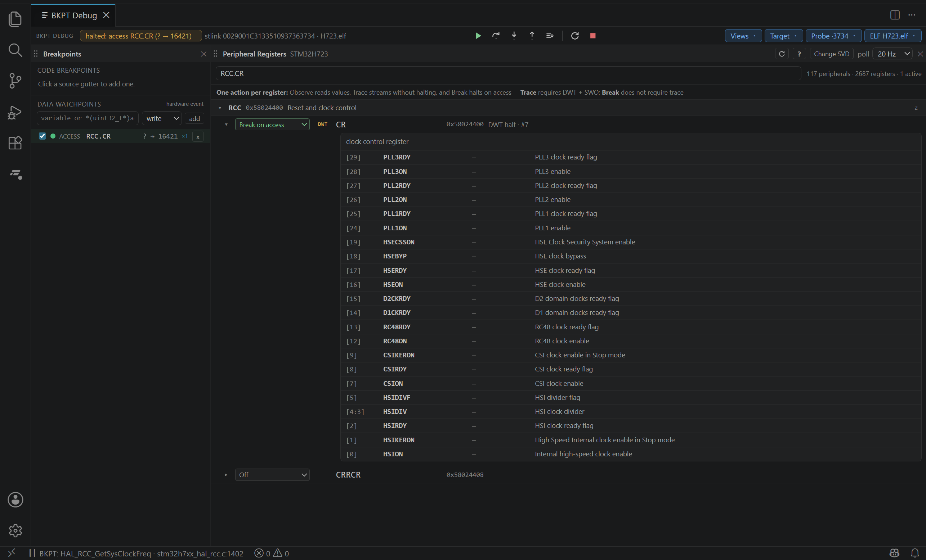Image resolution: width=926 pixels, height=560 pixels.
Task: Split the editor layout icon
Action: pyautogui.click(x=895, y=15)
